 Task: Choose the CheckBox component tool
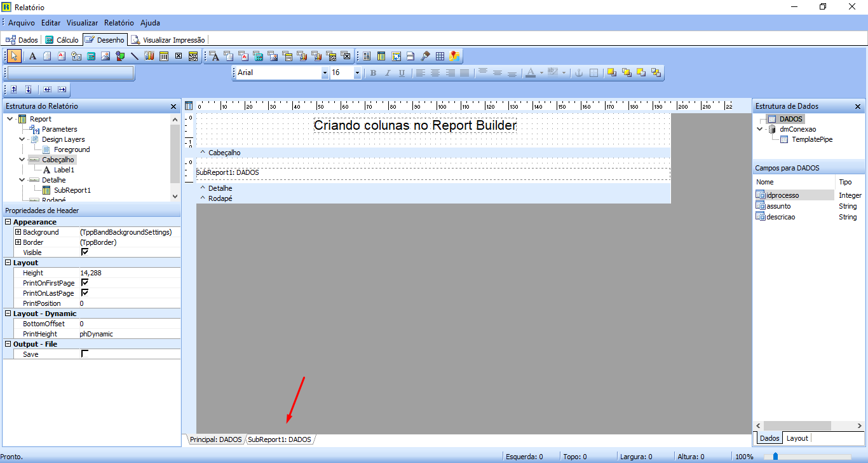(179, 56)
